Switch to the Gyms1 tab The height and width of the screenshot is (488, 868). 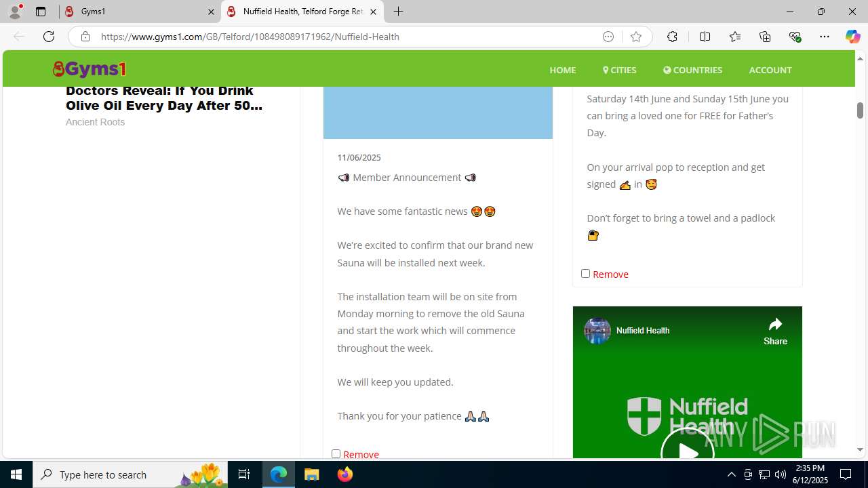click(140, 12)
